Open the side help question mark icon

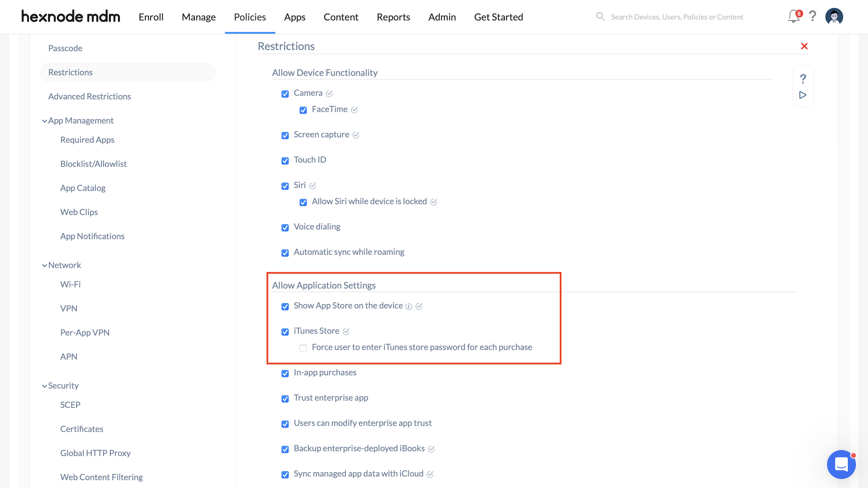coord(803,79)
